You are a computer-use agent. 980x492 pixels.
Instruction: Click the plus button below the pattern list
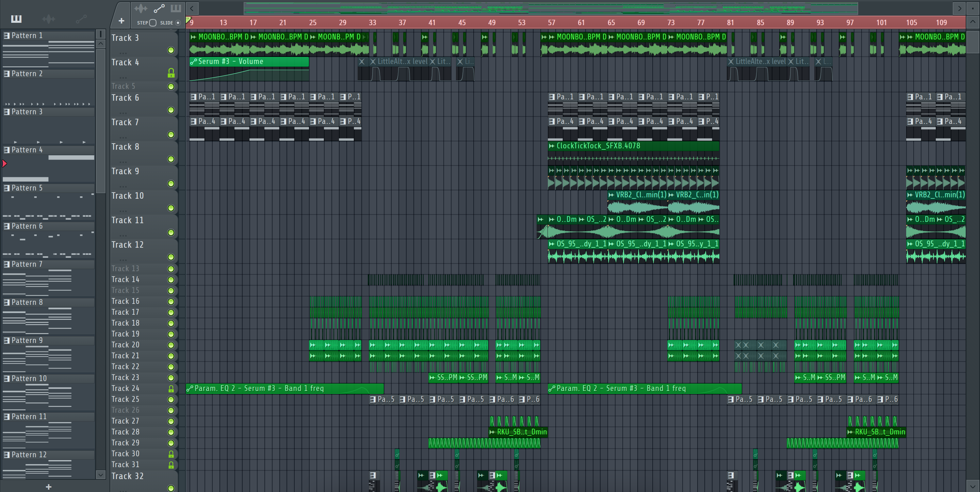tap(48, 487)
